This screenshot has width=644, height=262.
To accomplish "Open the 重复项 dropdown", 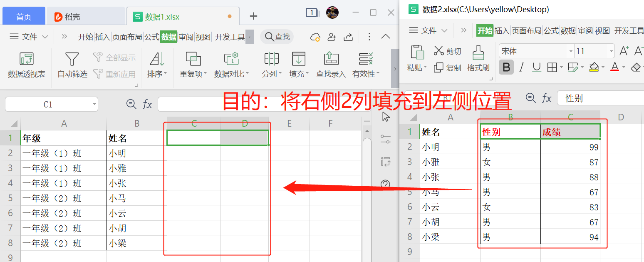I will tap(193, 74).
